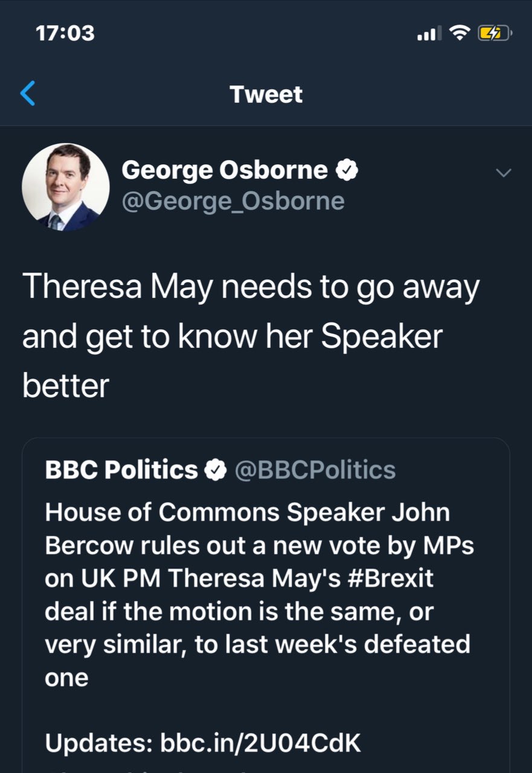Image resolution: width=532 pixels, height=773 pixels.
Task: Tap the 'Tweet' header title
Action: (x=266, y=95)
